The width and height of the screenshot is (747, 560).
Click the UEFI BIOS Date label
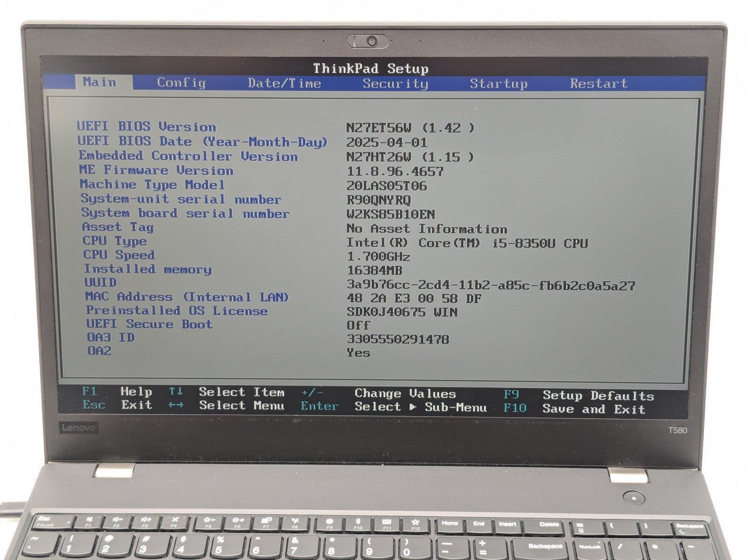[x=203, y=141]
